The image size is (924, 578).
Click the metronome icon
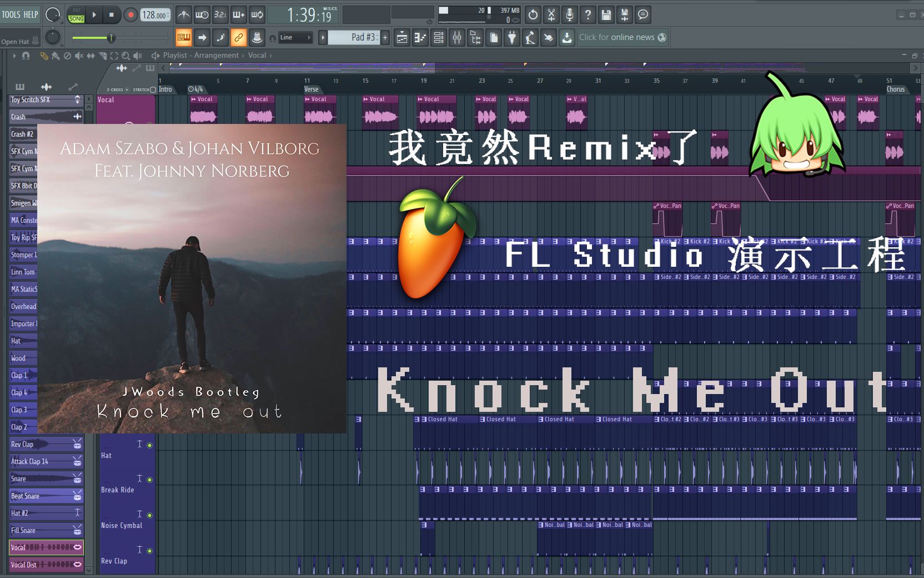(x=184, y=15)
